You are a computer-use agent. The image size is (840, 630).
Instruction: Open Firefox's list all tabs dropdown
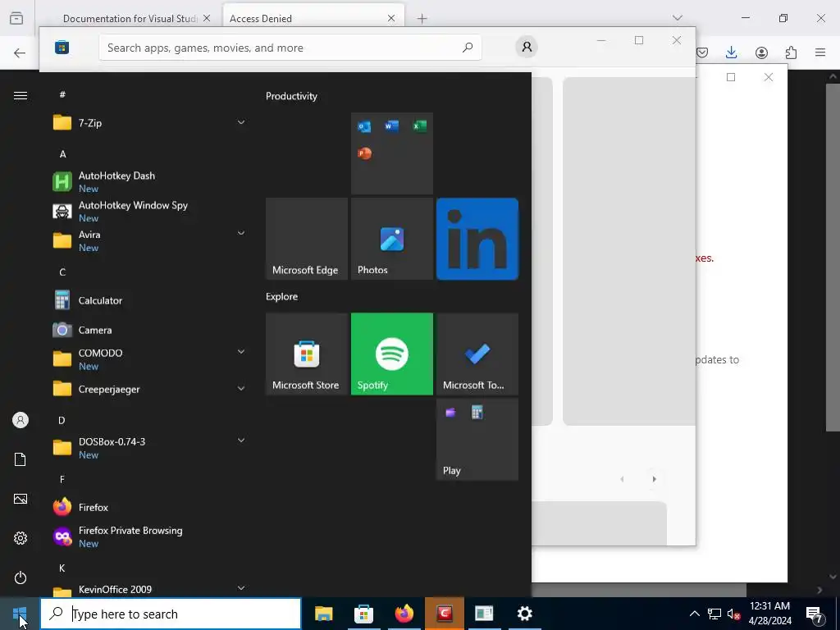[x=678, y=18]
